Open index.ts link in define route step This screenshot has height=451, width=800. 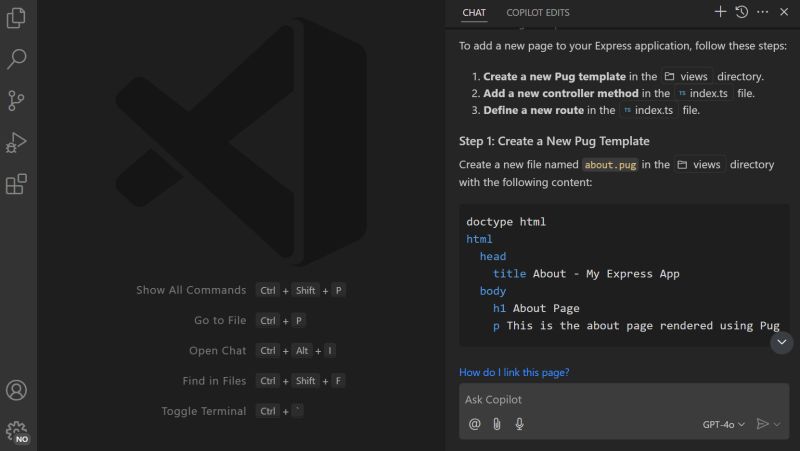(649, 110)
